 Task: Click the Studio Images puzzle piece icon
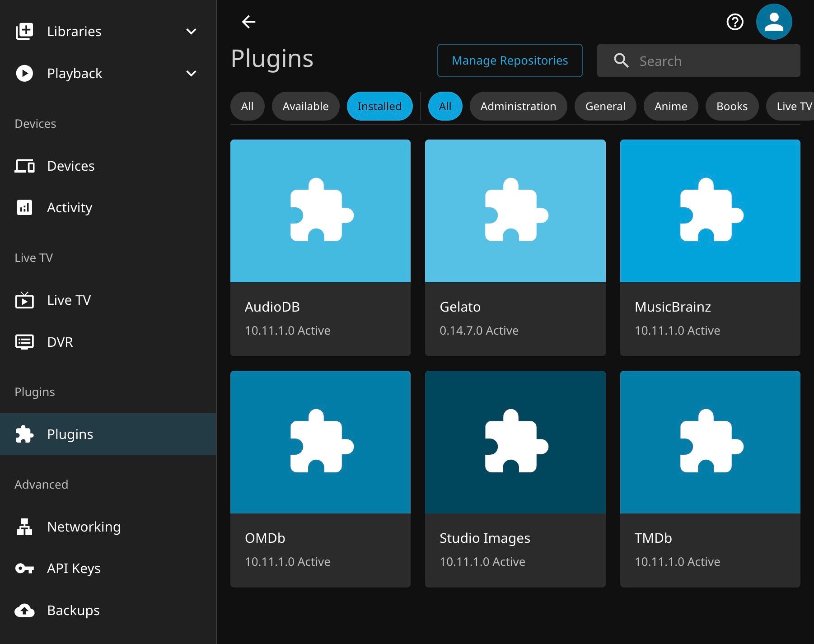516,442
